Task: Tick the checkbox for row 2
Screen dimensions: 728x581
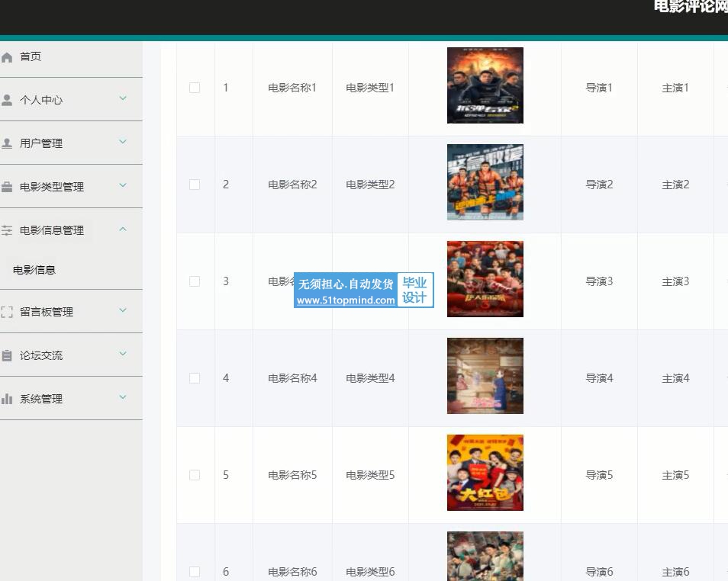Action: [195, 185]
